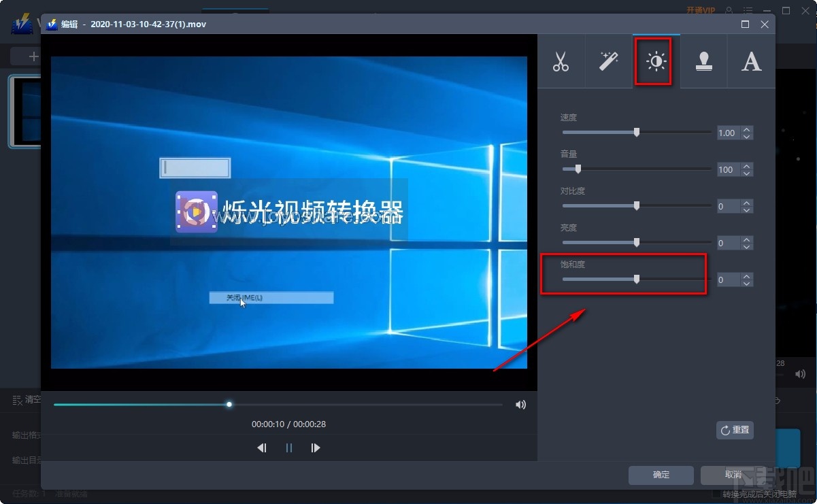Image resolution: width=817 pixels, height=504 pixels.
Task: Select the brightness adjustment sun icon
Action: pyautogui.click(x=654, y=61)
